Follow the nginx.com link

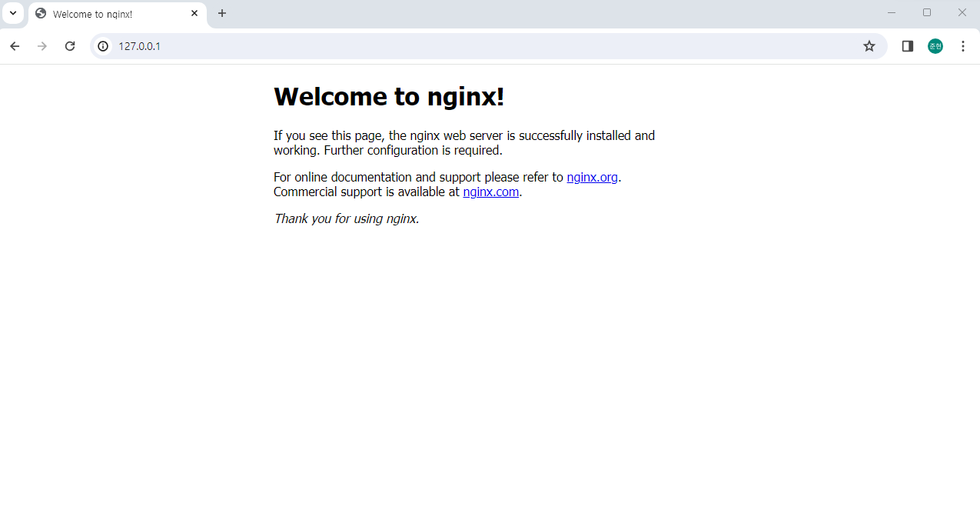click(491, 192)
